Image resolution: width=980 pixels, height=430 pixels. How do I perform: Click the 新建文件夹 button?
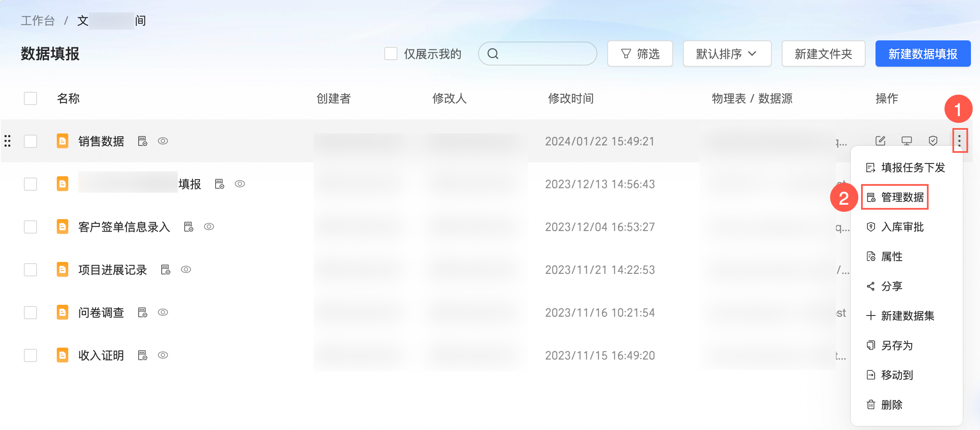pyautogui.click(x=823, y=54)
